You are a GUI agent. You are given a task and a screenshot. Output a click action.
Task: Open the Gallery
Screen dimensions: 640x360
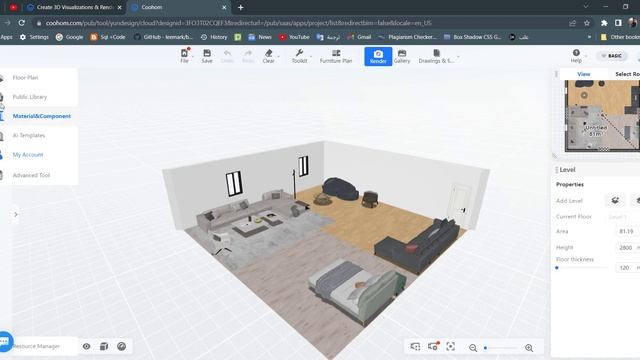tap(402, 56)
